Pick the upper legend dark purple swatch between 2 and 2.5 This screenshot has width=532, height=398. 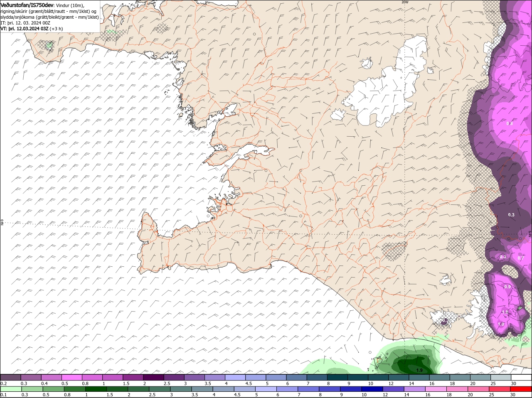153,377
